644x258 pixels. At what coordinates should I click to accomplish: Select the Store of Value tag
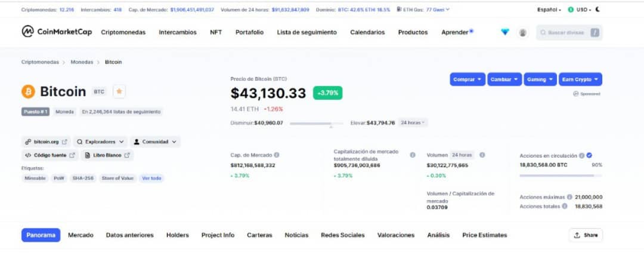[118, 179]
